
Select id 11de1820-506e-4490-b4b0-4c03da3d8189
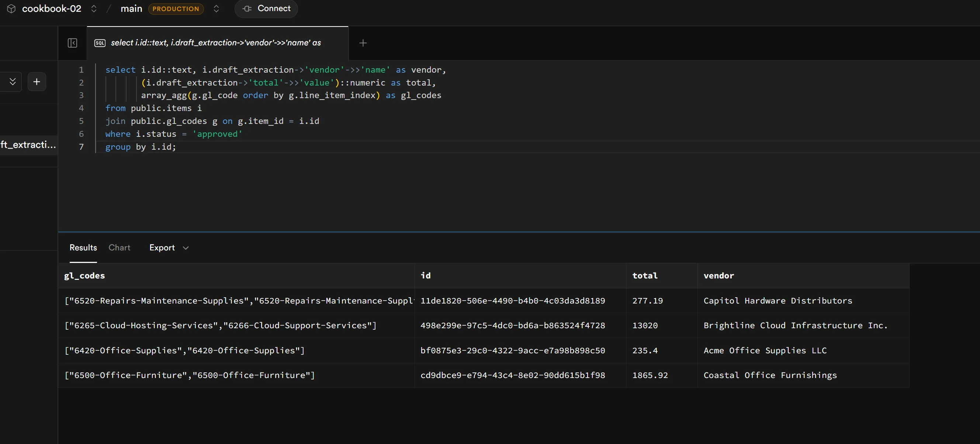click(512, 301)
